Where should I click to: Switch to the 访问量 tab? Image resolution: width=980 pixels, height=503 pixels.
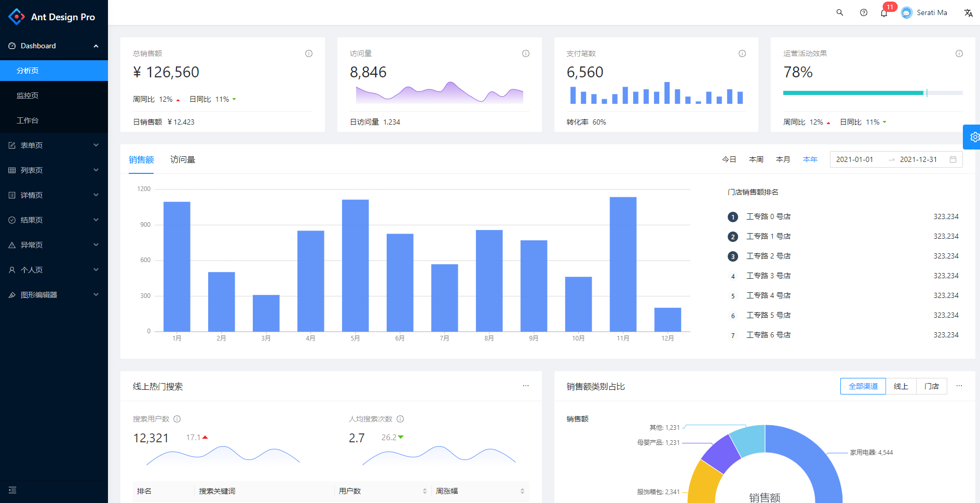(x=183, y=159)
